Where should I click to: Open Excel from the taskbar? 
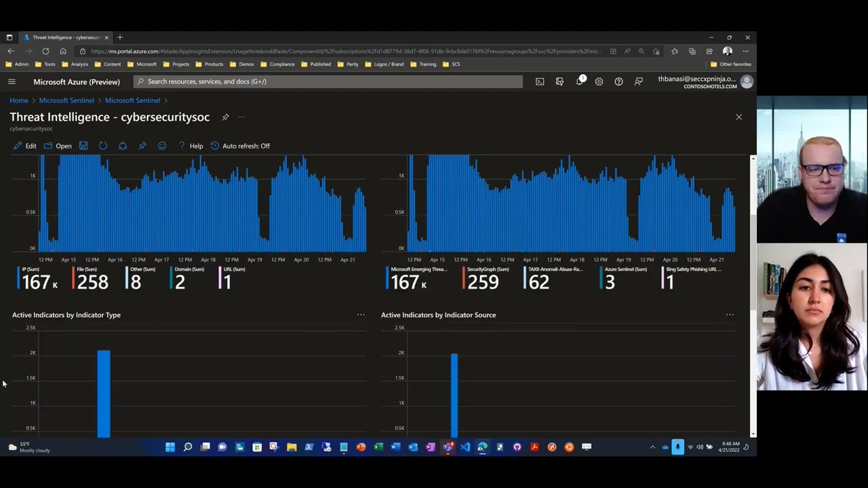(378, 447)
